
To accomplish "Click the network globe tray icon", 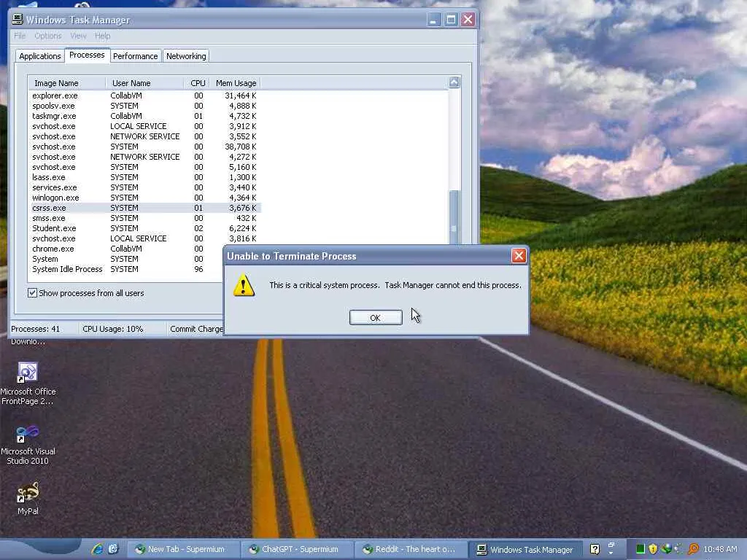I will tap(667, 549).
